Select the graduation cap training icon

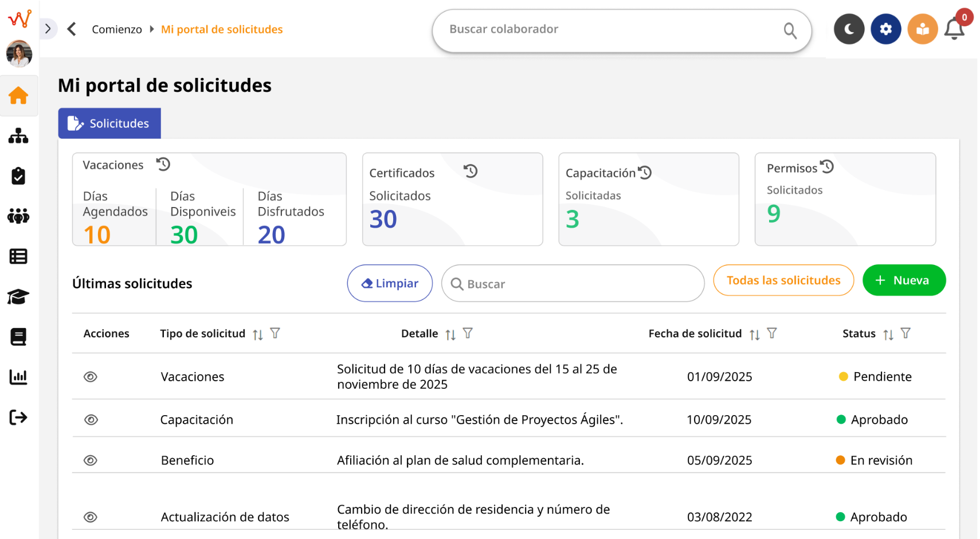pyautogui.click(x=18, y=296)
